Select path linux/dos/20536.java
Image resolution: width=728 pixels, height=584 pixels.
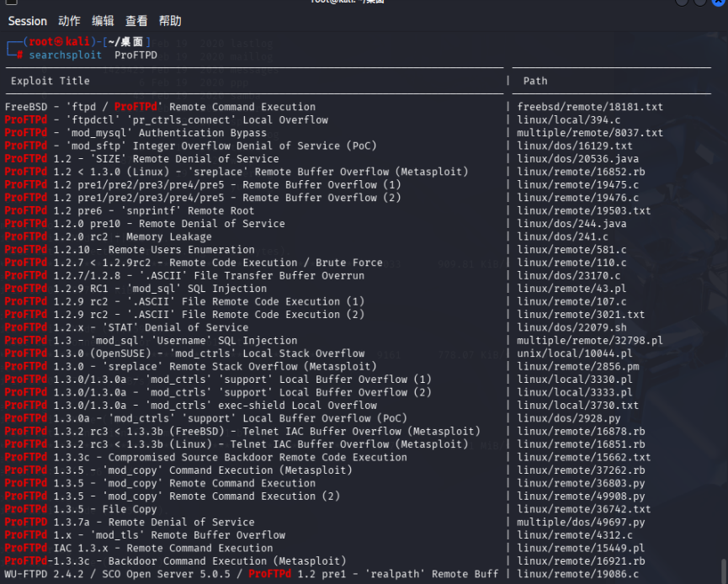point(578,159)
